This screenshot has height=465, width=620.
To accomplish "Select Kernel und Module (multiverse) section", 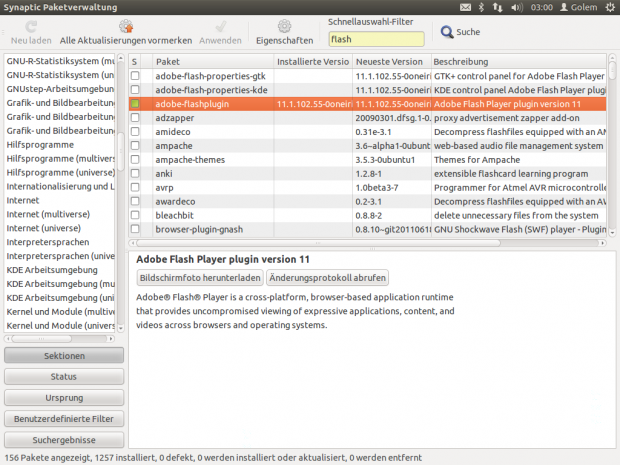I will 59,312.
